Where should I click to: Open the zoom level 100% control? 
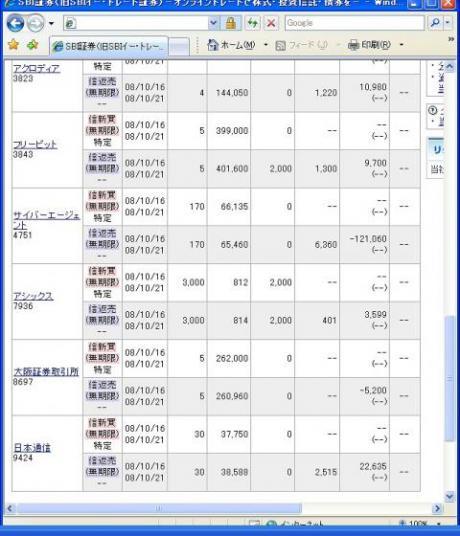[x=420, y=524]
